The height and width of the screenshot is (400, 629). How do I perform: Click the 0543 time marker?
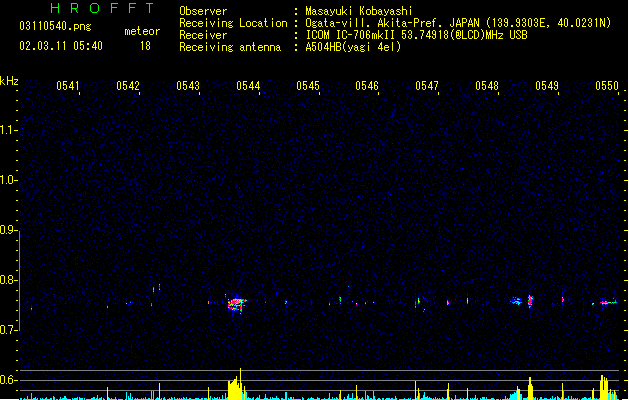click(x=188, y=86)
